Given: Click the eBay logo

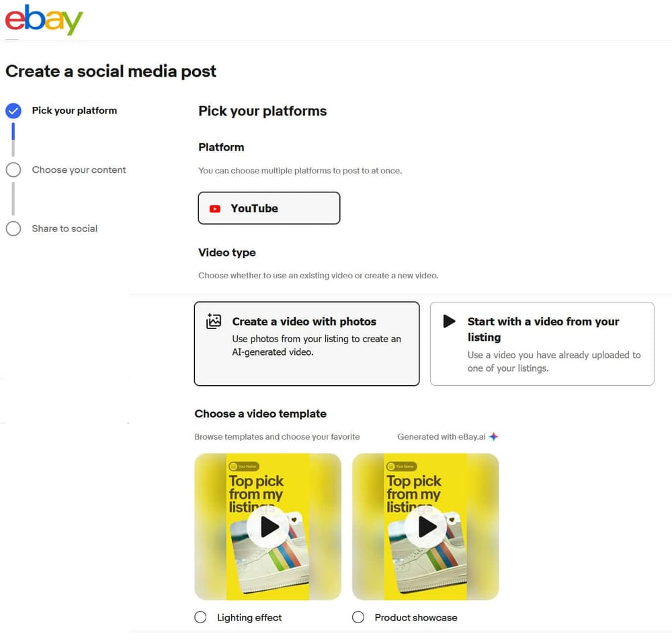Looking at the screenshot, I should point(44,20).
